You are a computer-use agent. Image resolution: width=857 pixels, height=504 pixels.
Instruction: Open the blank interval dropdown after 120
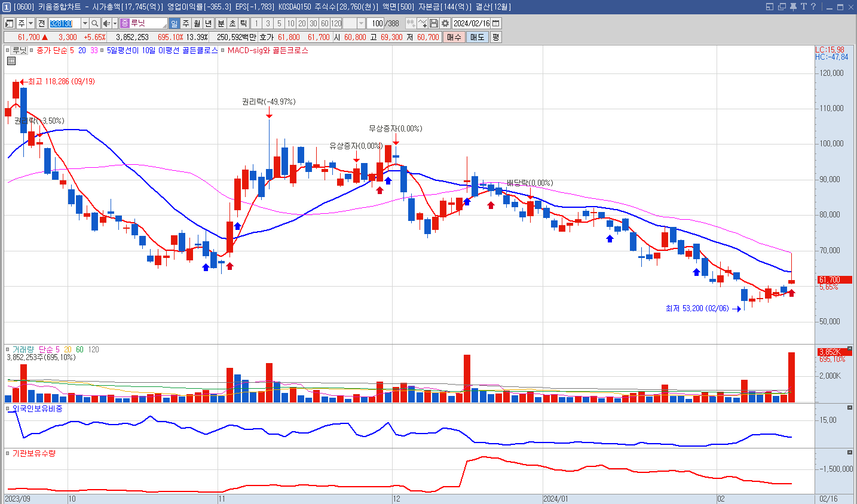coord(362,23)
